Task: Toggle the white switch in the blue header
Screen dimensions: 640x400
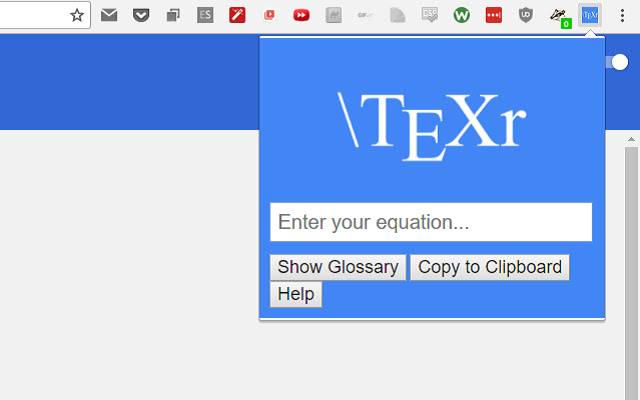Action: [x=617, y=62]
